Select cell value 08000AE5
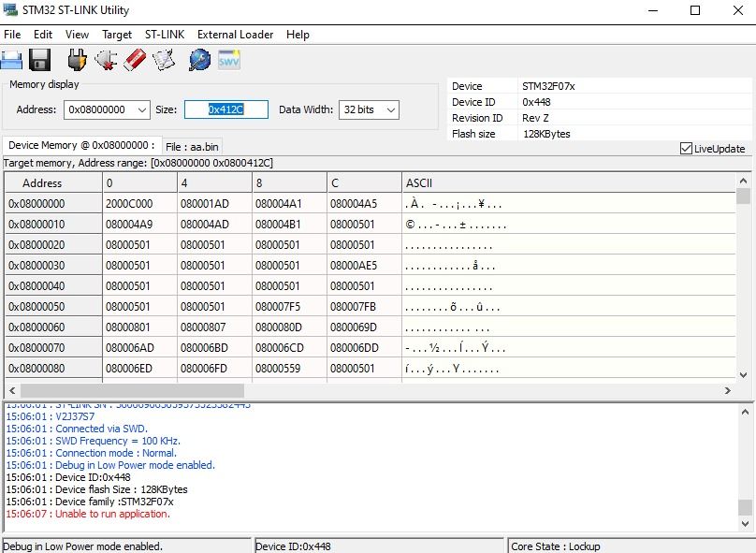 click(x=364, y=265)
